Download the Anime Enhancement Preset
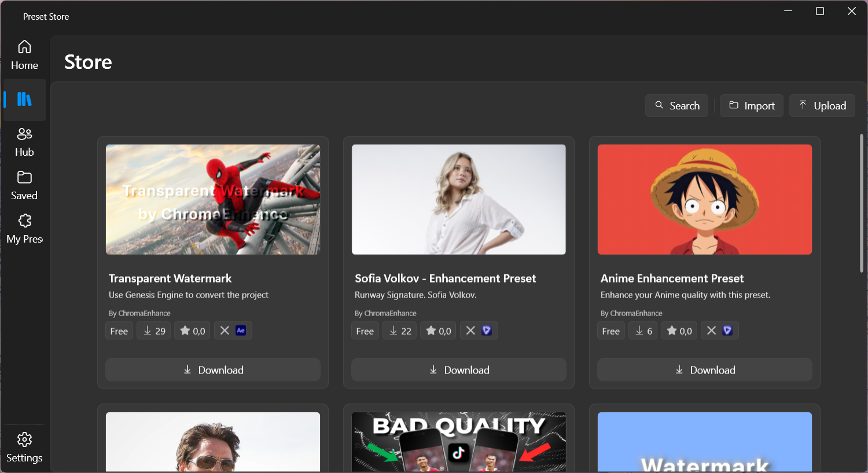The image size is (868, 473). click(705, 370)
